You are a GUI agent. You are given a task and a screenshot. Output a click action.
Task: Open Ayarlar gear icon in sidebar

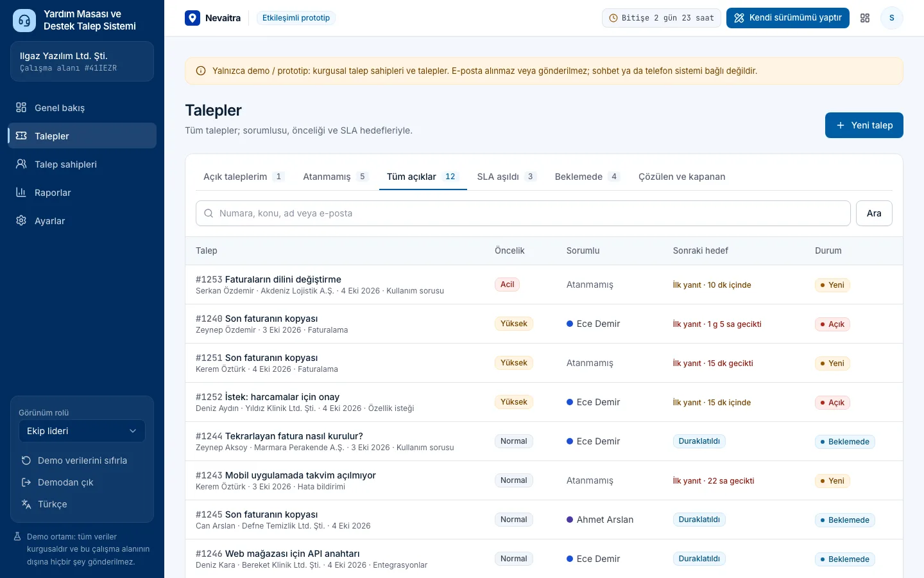[21, 220]
